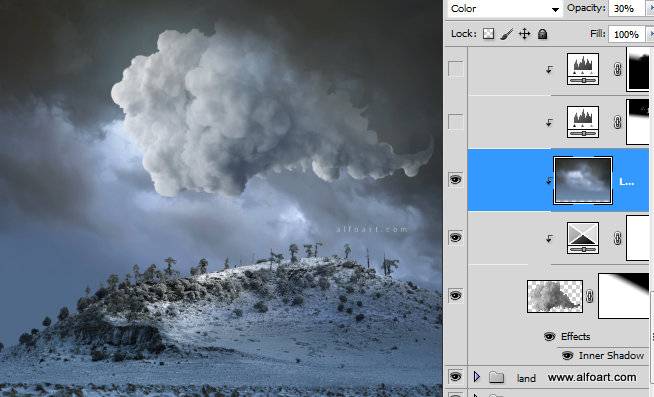
Task: Show the upper Levels adjustment layer
Action: pyautogui.click(x=455, y=69)
